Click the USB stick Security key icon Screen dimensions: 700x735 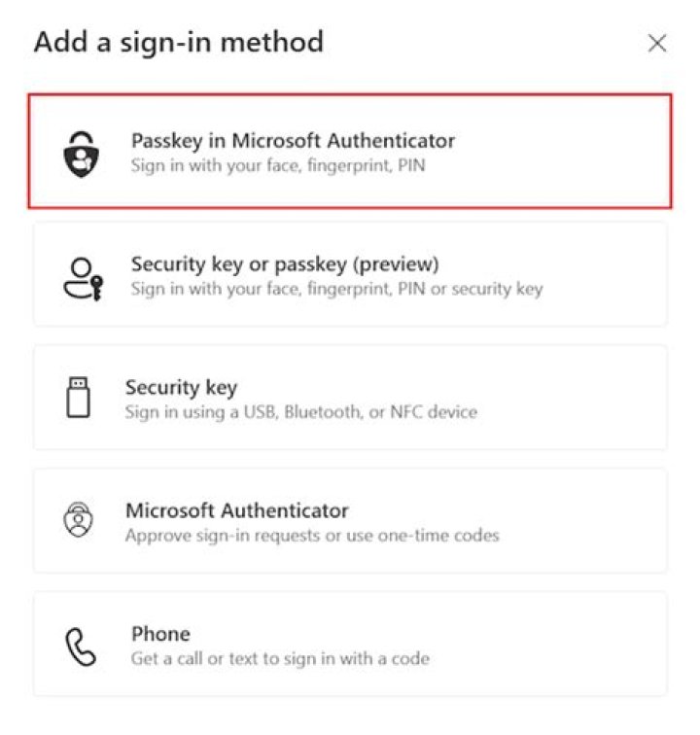80,398
